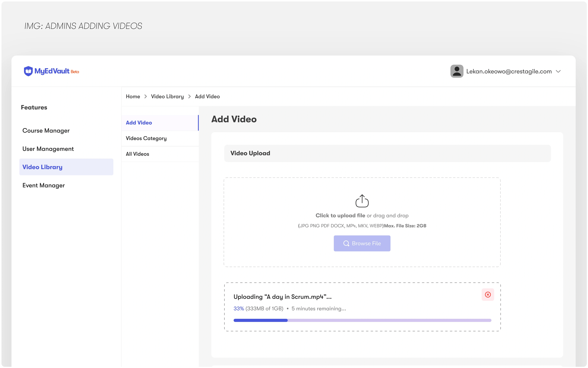Click the Browse File button
Viewport: 588px width, 368px height.
point(362,243)
